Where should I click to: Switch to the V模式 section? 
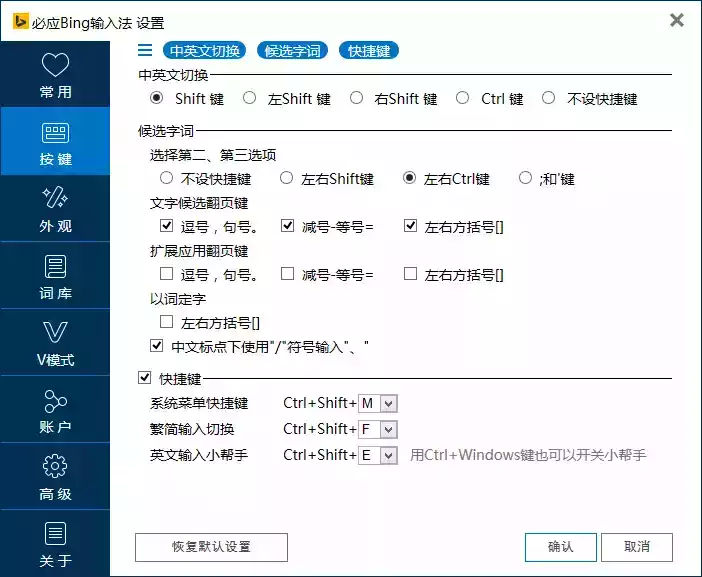(x=55, y=342)
